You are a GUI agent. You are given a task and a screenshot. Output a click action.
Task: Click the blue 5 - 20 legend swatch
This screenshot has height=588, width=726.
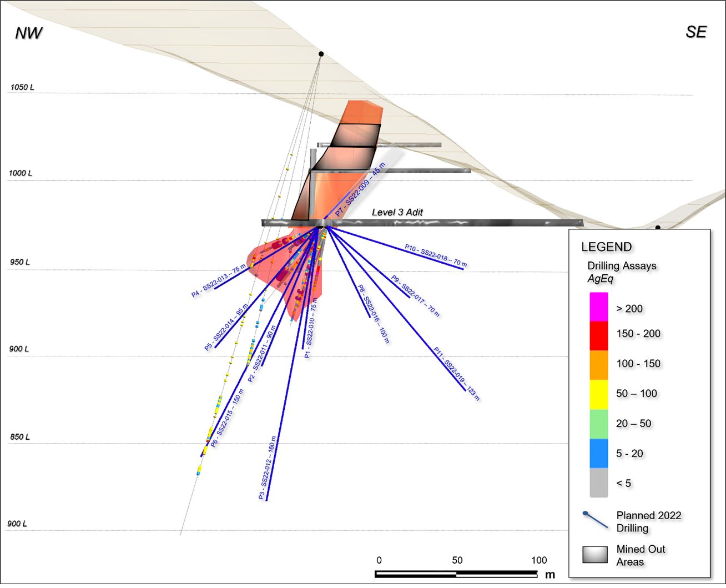click(x=599, y=454)
